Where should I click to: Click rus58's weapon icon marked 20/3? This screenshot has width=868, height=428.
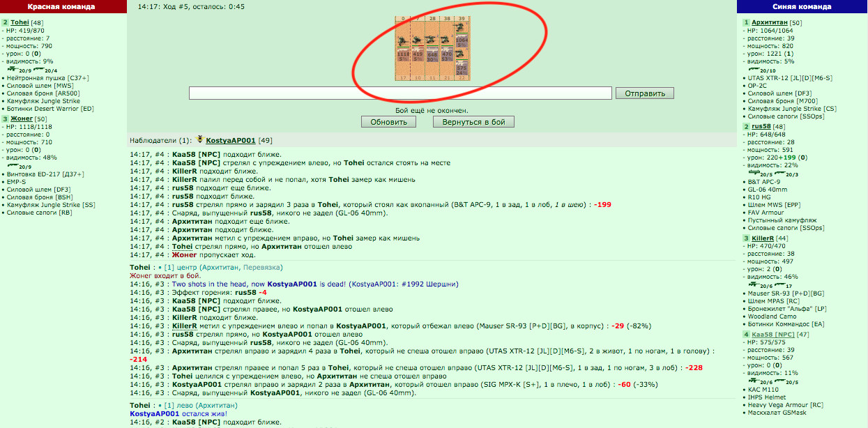click(780, 173)
